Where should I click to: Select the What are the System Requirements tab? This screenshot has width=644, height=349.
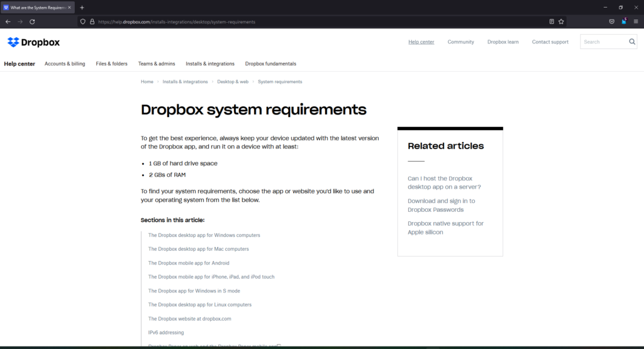point(37,8)
